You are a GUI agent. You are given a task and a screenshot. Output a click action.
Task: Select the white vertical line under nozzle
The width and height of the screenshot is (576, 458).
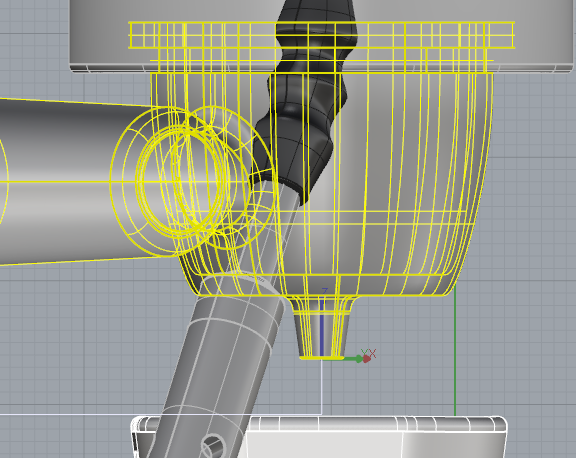pyautogui.click(x=322, y=386)
